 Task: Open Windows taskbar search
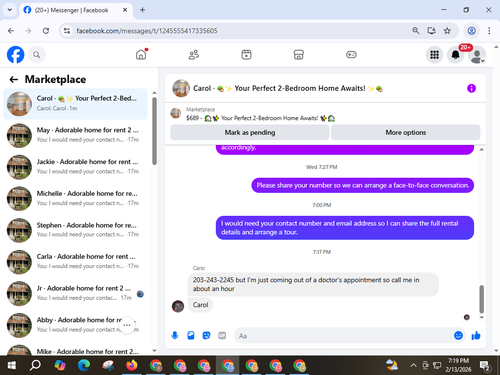[35, 365]
